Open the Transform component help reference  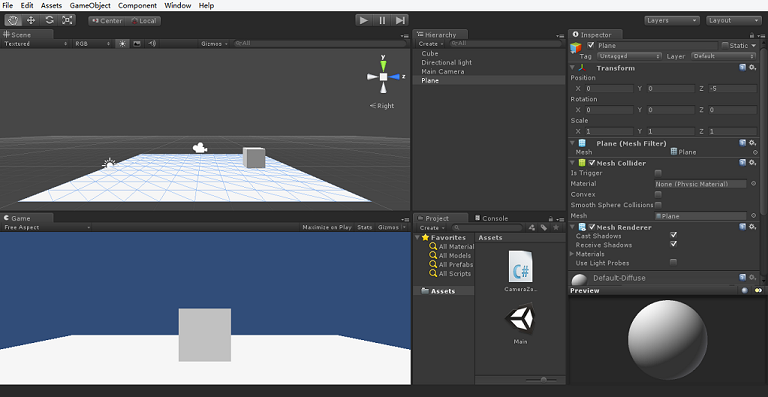(743, 68)
